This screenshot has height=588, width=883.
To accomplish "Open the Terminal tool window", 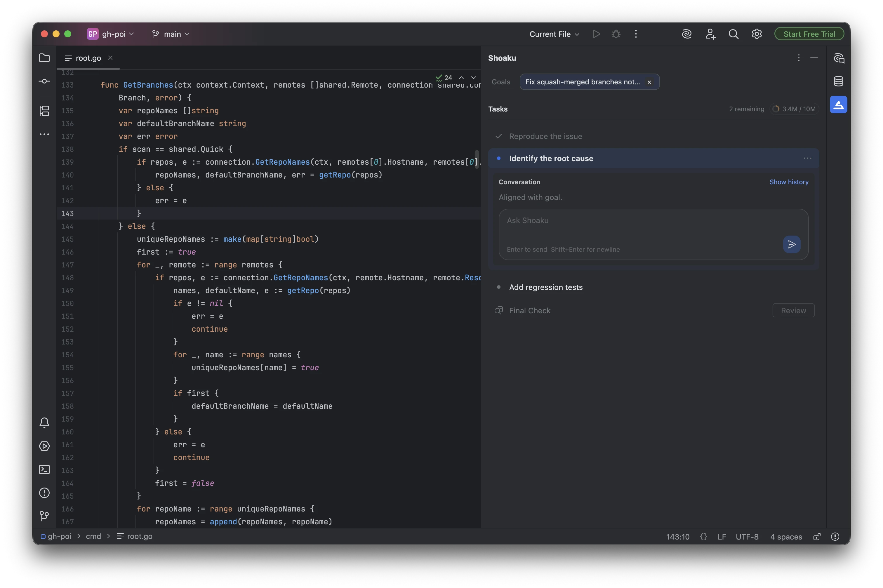I will (44, 469).
